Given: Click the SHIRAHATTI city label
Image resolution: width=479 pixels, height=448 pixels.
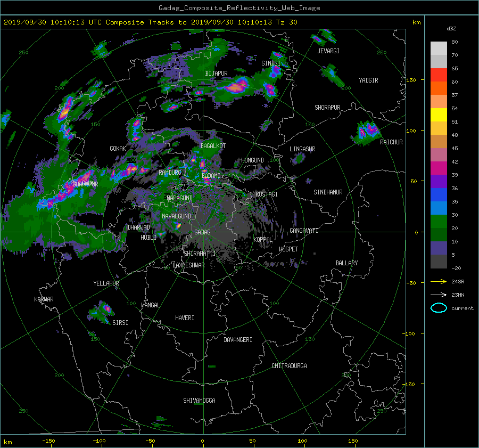Looking at the screenshot, I should [x=200, y=254].
